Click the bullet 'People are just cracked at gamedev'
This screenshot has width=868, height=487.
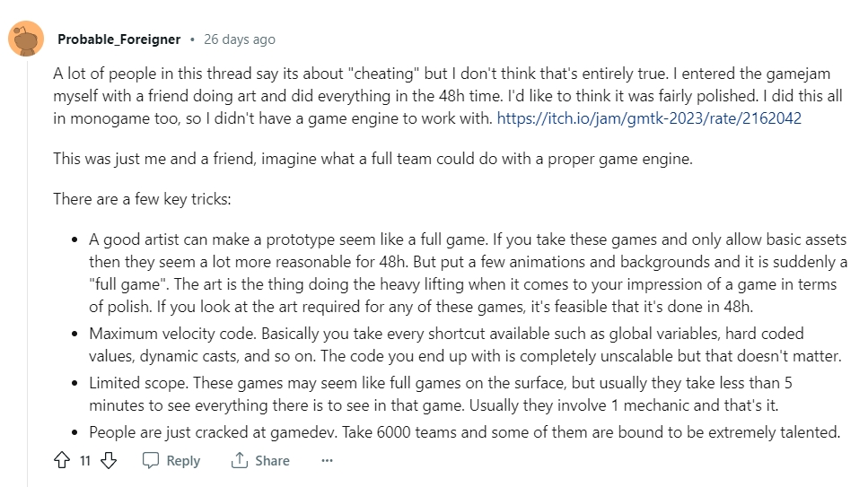point(464,432)
